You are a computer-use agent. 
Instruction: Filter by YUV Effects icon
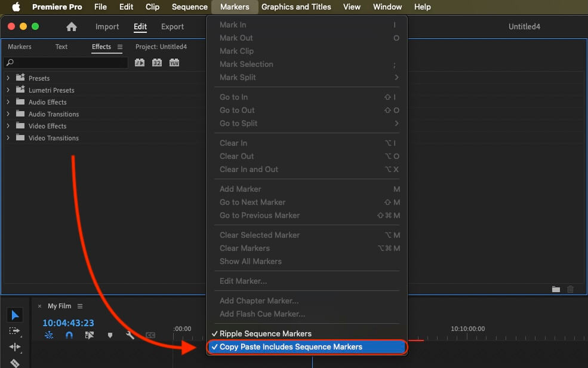(174, 63)
